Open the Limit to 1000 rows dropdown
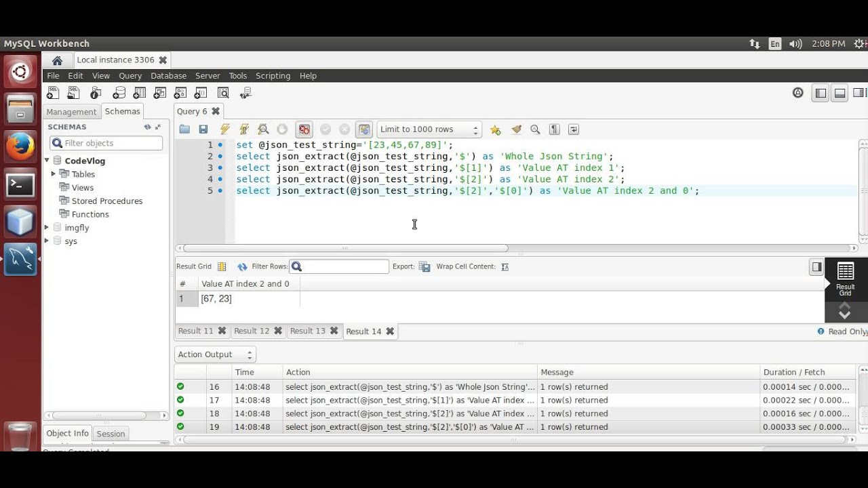 click(x=429, y=129)
